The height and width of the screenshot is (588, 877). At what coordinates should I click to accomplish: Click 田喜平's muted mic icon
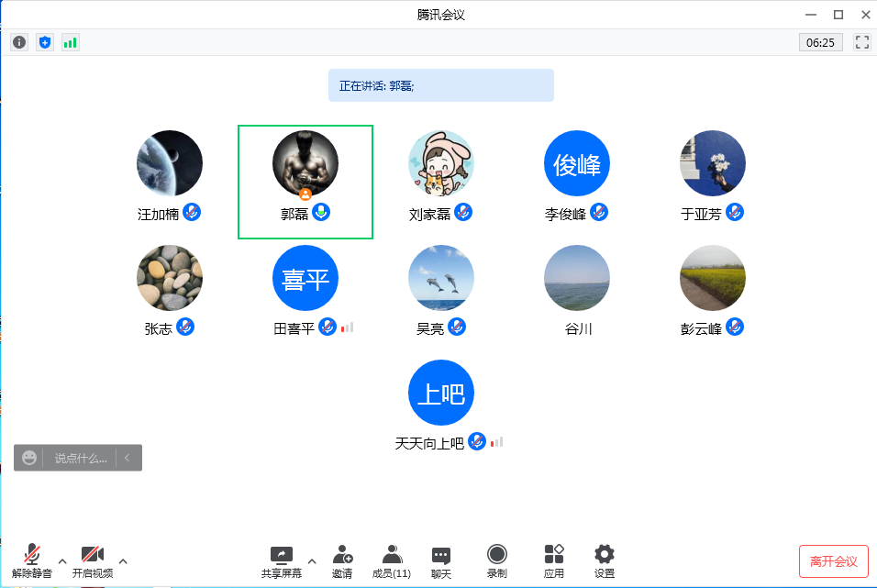point(327,327)
